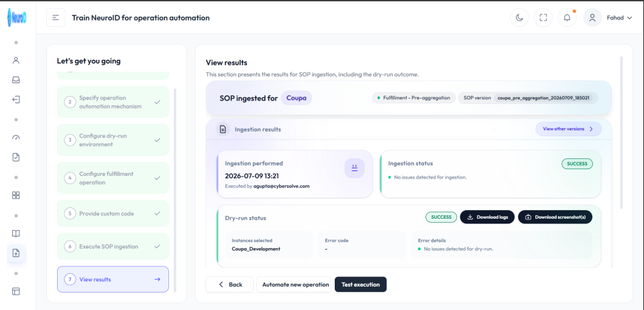The width and height of the screenshot is (644, 310).
Task: Click checkmark on Execute SOP ingestion step
Action: click(157, 246)
